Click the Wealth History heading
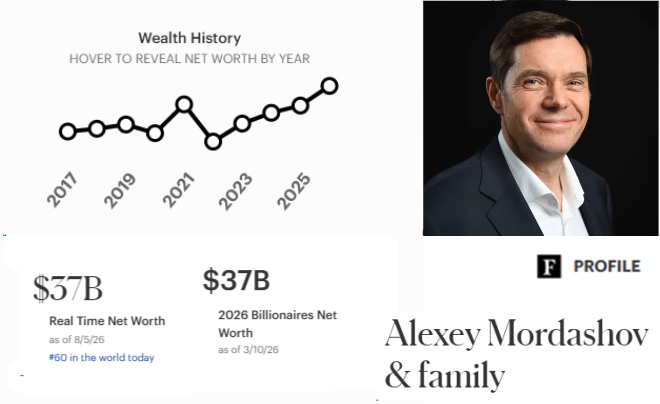The image size is (660, 404). [190, 38]
